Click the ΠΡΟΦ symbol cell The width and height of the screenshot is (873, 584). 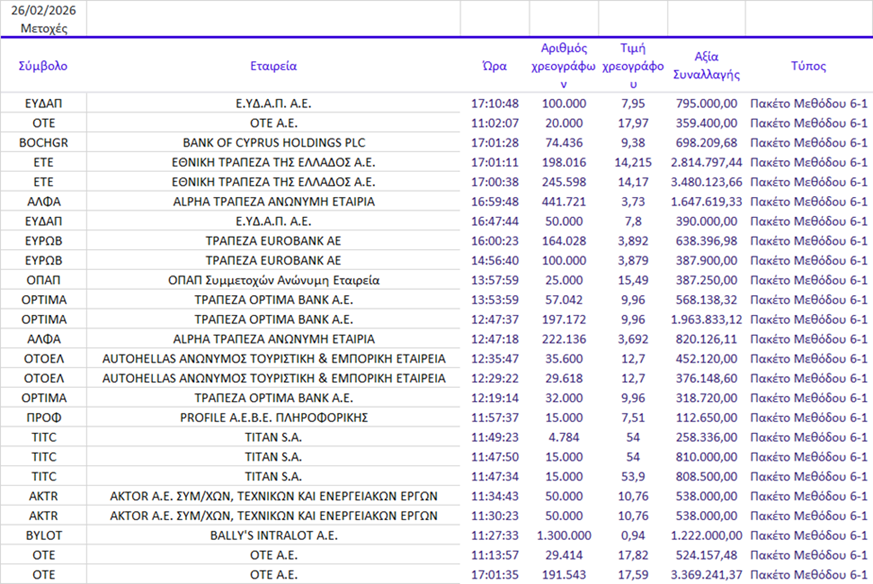coord(44,417)
